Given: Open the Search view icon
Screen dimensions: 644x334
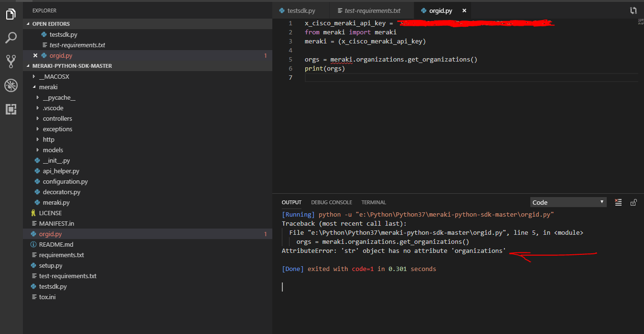Looking at the screenshot, I should click(x=11, y=38).
